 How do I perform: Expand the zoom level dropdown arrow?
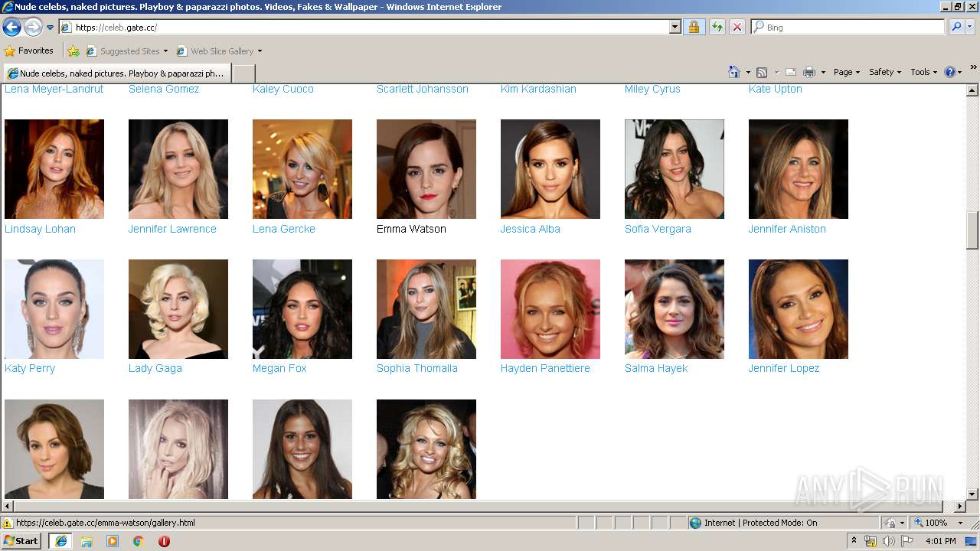[960, 523]
